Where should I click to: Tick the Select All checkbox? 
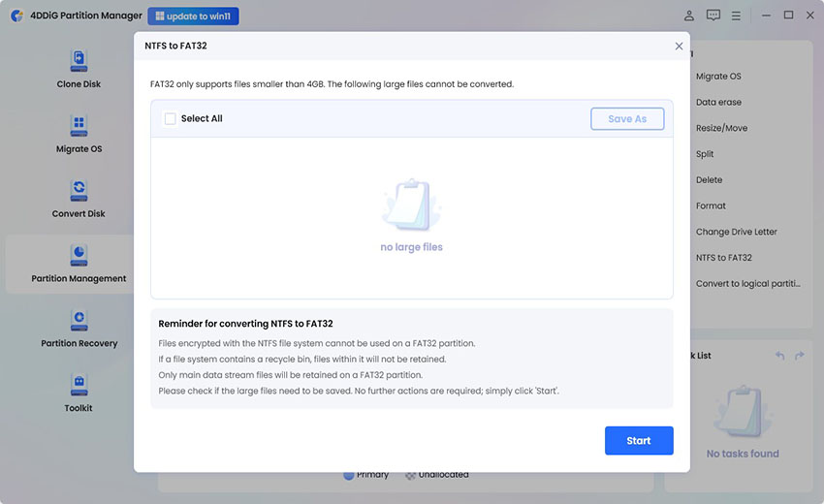[x=171, y=119]
